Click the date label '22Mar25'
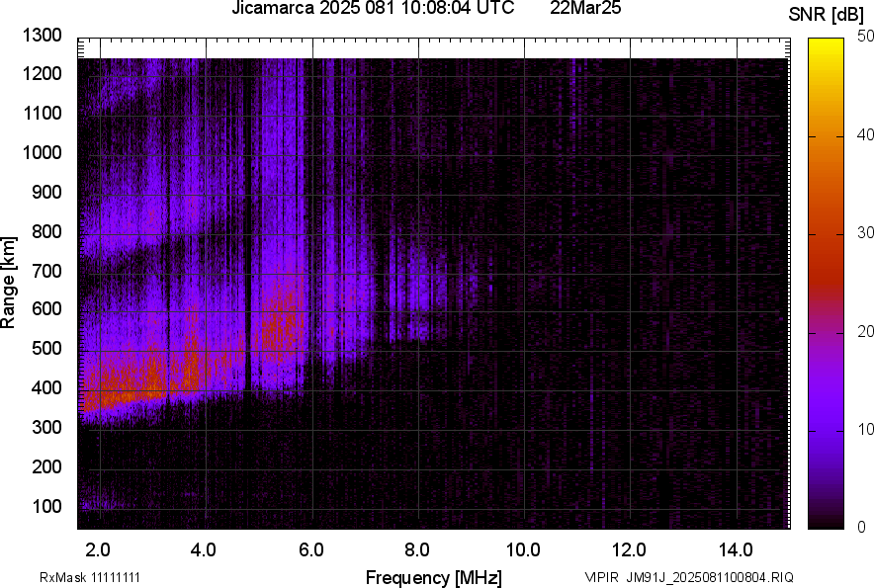 (585, 8)
